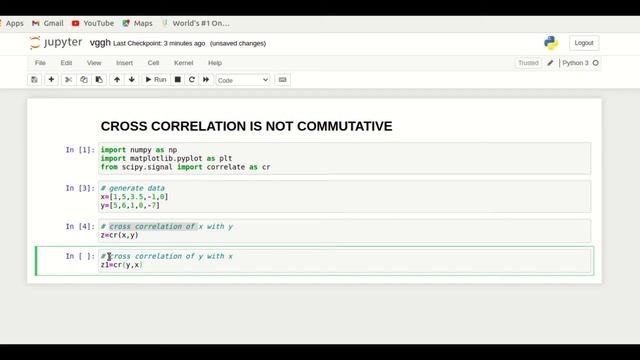This screenshot has width=640, height=360.
Task: Save the notebook with the floppy disk icon
Action: tap(34, 80)
